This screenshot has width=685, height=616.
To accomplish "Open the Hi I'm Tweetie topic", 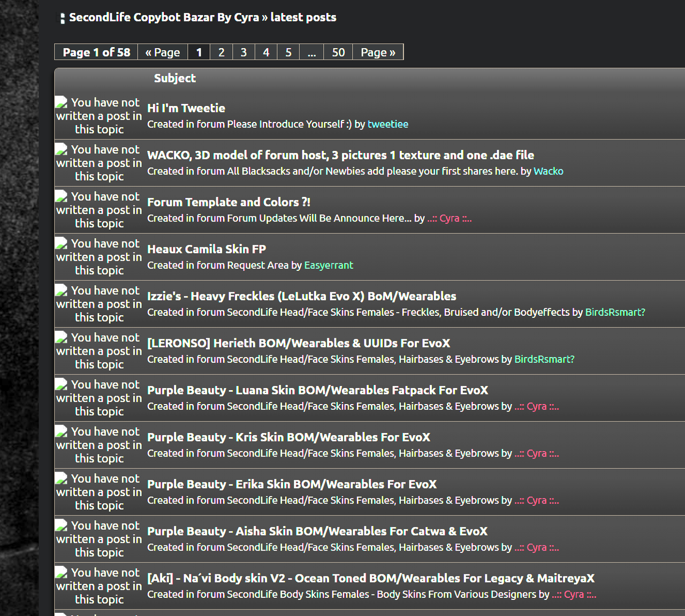I will pos(186,108).
